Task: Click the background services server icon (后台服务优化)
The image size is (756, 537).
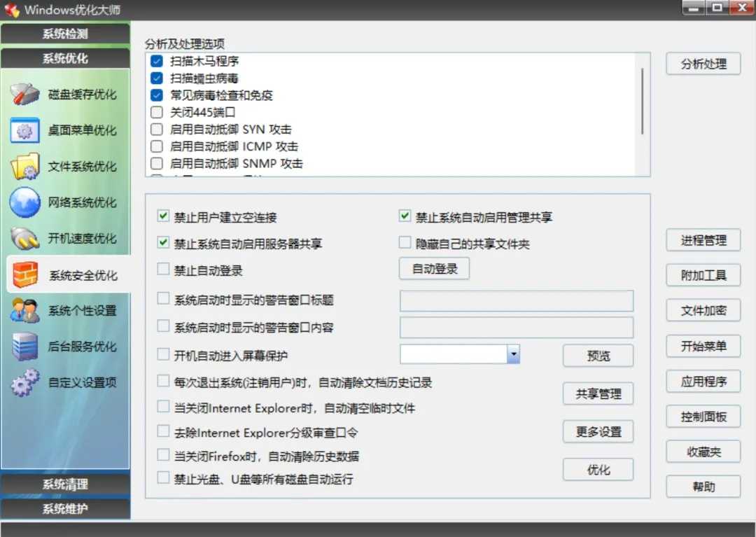Action: (24, 346)
